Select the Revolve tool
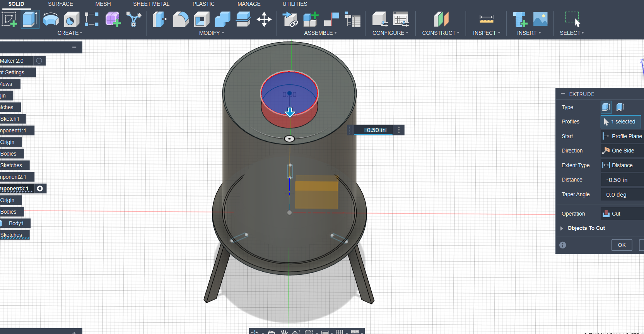The width and height of the screenshot is (644, 334). point(51,19)
